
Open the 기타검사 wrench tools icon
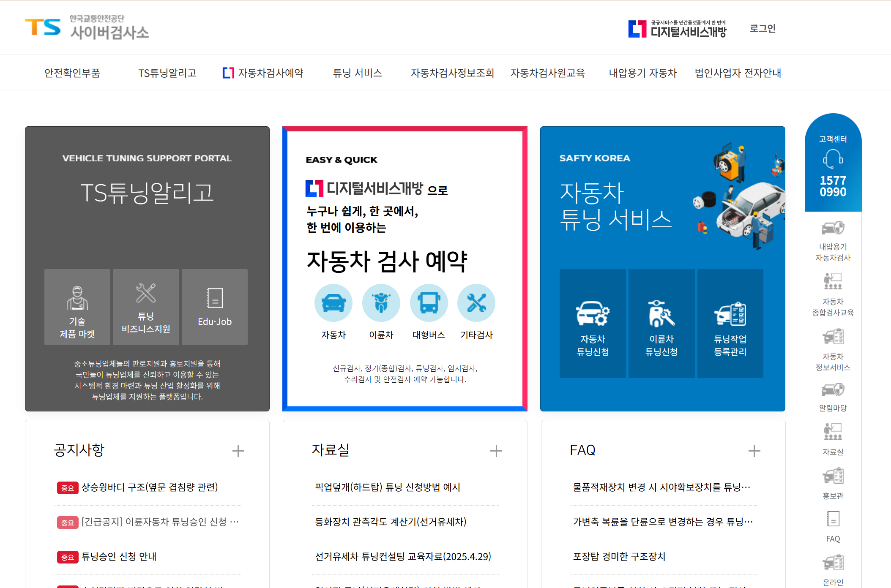[476, 303]
